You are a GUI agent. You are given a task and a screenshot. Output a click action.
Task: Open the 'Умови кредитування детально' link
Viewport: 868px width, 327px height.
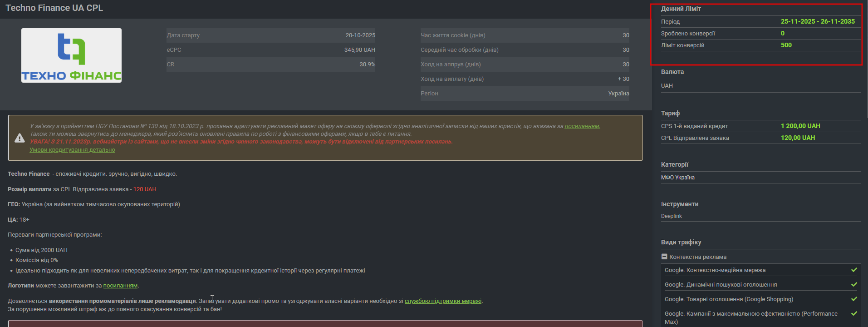tap(72, 150)
